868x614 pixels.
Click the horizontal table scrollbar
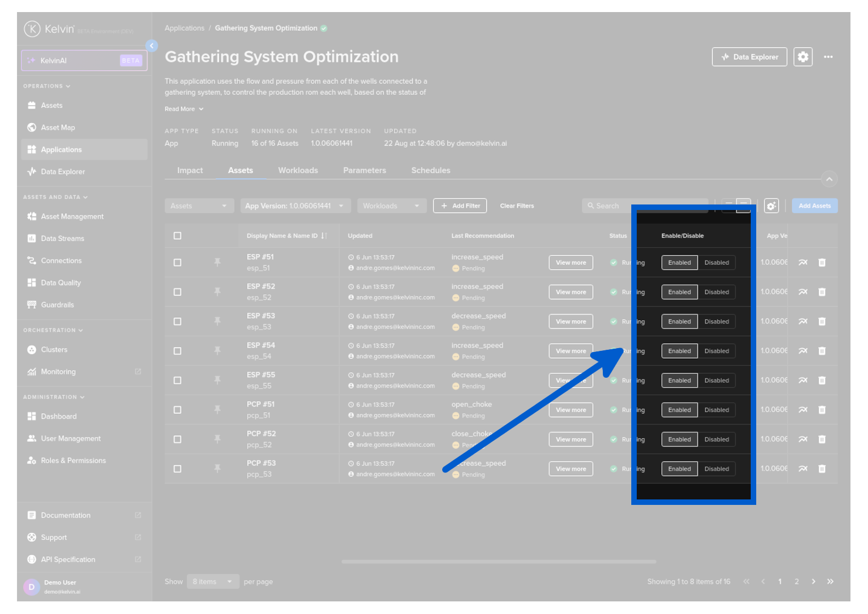(x=499, y=561)
